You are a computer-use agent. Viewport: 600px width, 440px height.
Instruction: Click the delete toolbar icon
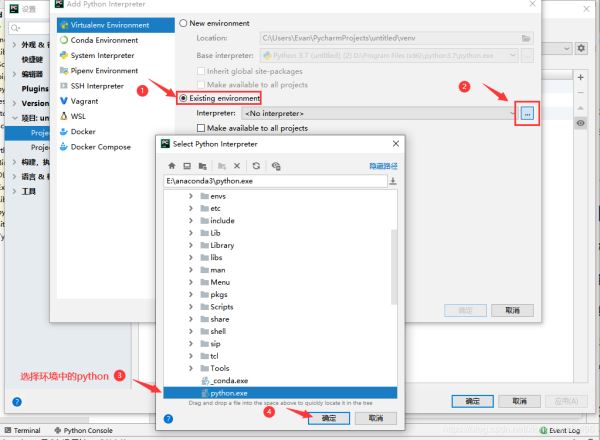click(237, 166)
